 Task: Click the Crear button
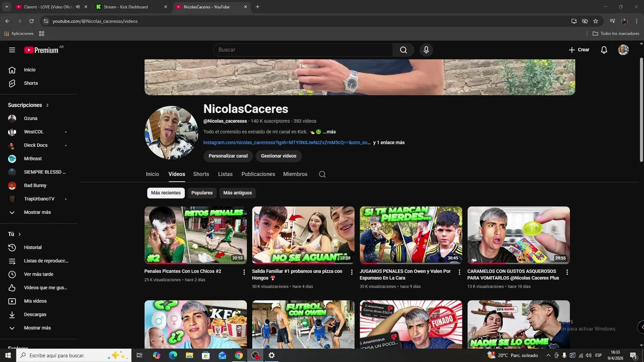pos(579,50)
